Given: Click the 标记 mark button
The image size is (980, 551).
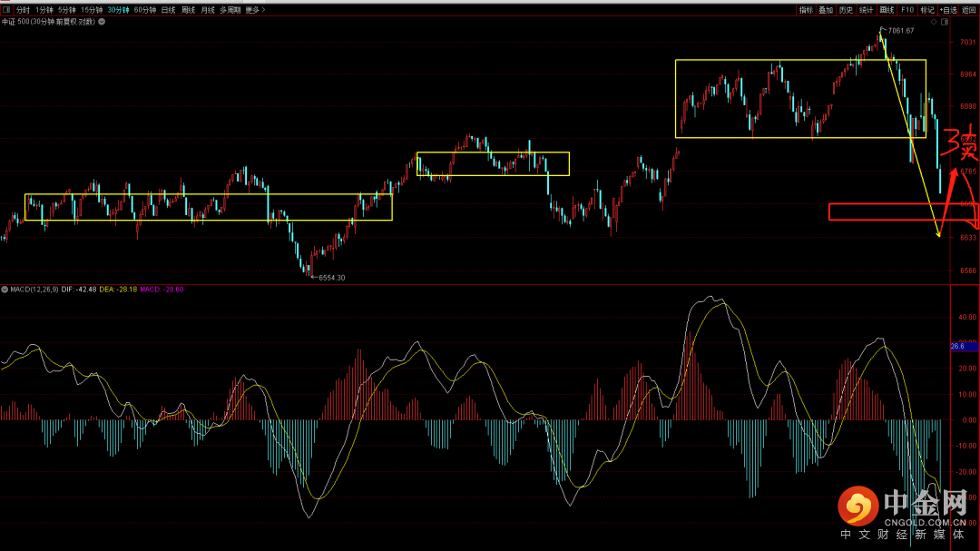Looking at the screenshot, I should [926, 10].
